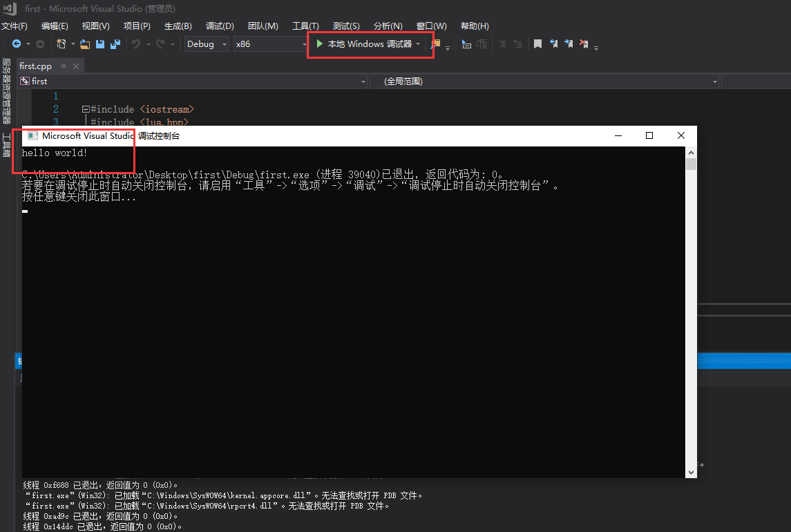Click the Save first.cpp icon
Viewport: 791px width, 532px height.
101,44
